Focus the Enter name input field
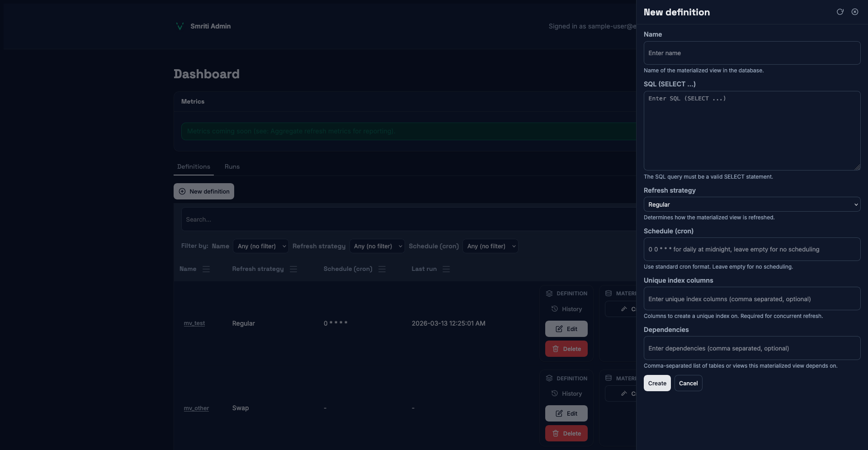868x450 pixels. point(751,53)
